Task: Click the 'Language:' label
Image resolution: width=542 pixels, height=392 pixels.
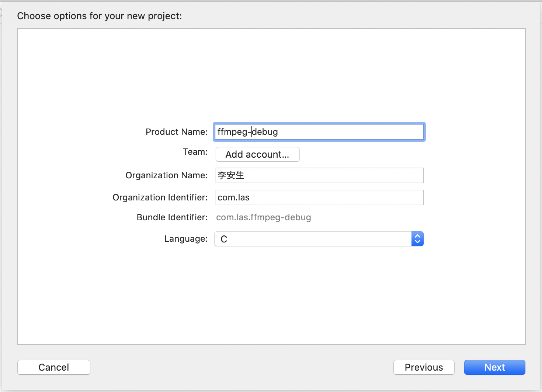Action: 186,239
